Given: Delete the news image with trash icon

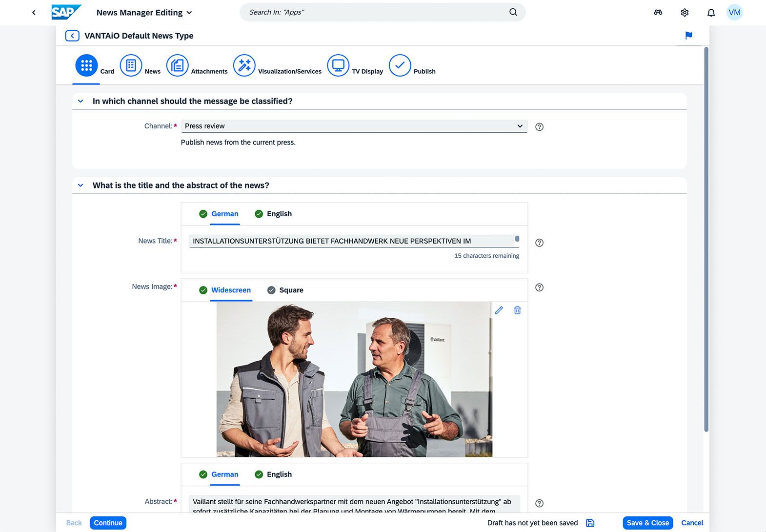Looking at the screenshot, I should click(517, 310).
